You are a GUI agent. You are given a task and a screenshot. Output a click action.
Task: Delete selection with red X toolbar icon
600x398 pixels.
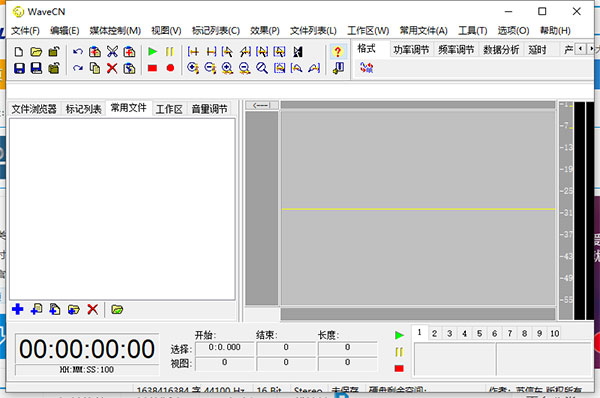click(112, 69)
